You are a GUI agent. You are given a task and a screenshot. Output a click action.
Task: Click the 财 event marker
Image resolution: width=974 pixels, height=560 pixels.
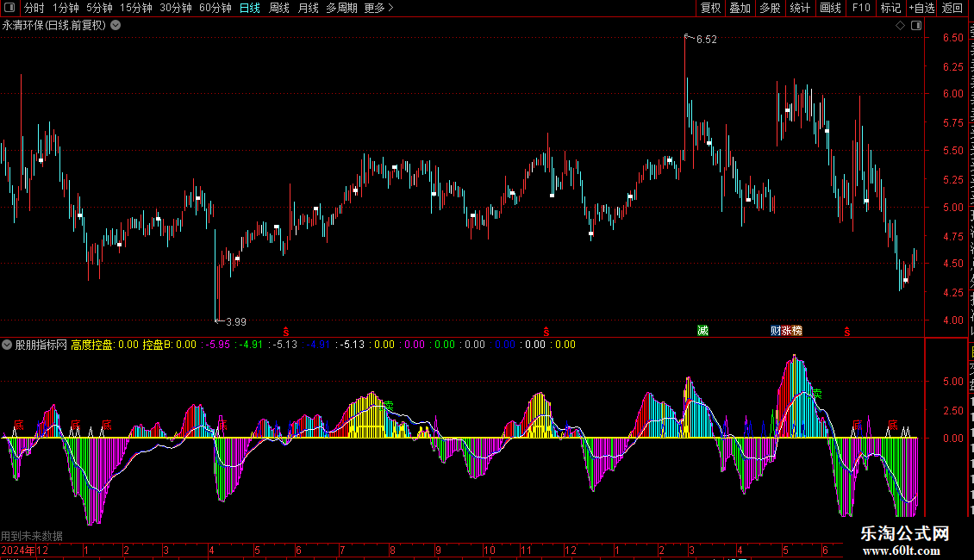(x=775, y=330)
